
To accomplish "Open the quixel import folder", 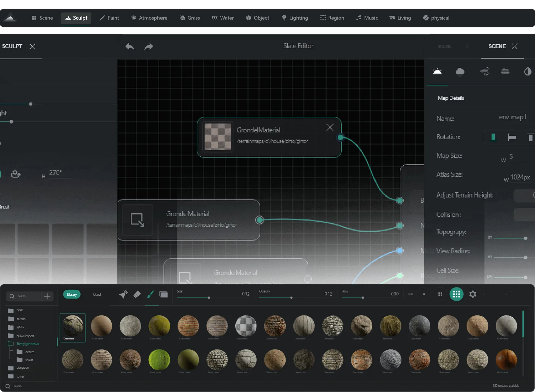I will pos(21,336).
